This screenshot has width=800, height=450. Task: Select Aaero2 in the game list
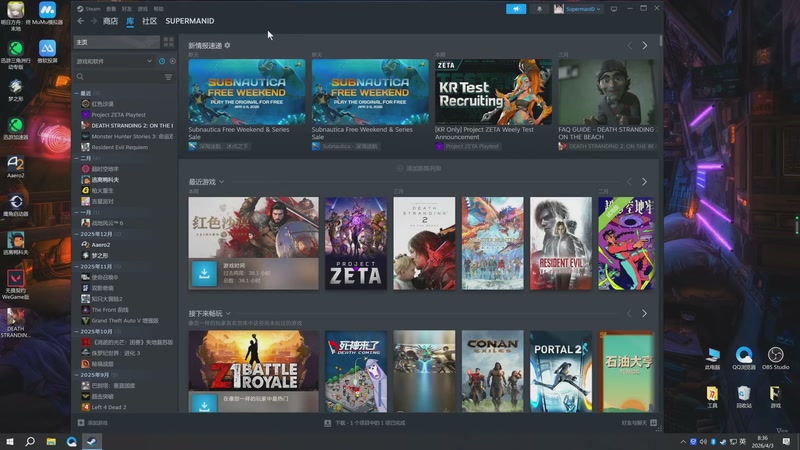tap(100, 245)
